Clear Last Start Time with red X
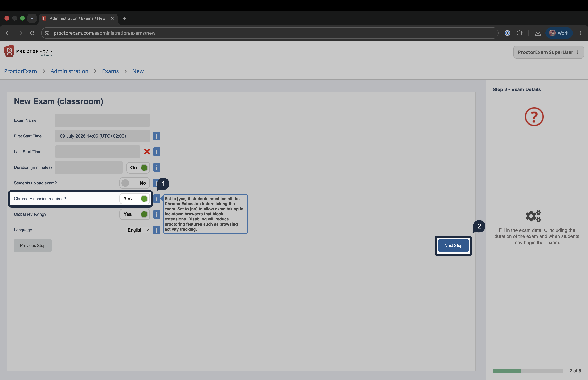This screenshot has height=380, width=588. pos(147,152)
